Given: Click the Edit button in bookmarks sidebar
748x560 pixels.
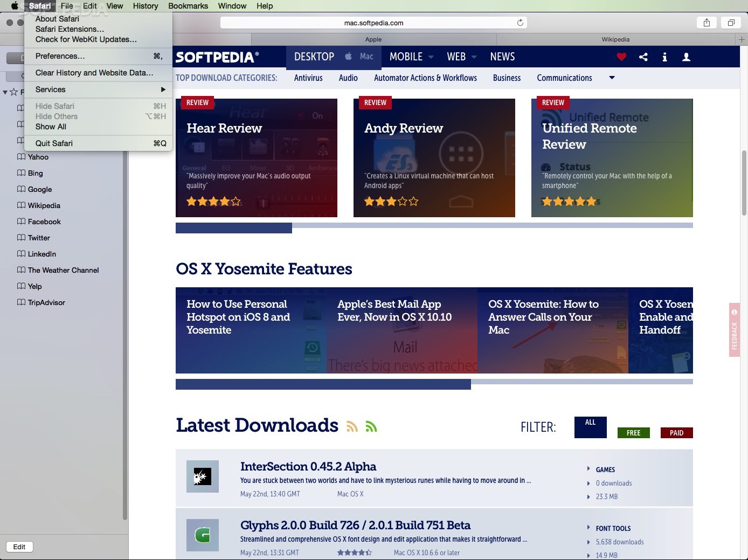Looking at the screenshot, I should 19,547.
